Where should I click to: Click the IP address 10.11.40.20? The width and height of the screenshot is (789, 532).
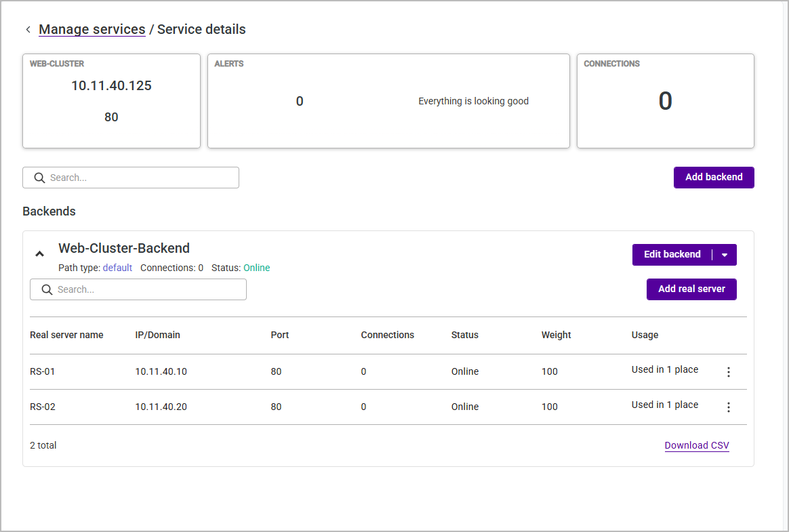tap(161, 407)
